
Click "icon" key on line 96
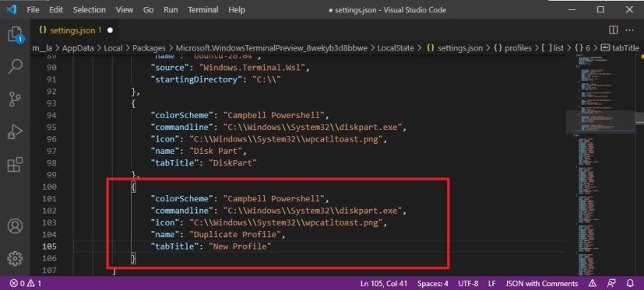point(166,139)
